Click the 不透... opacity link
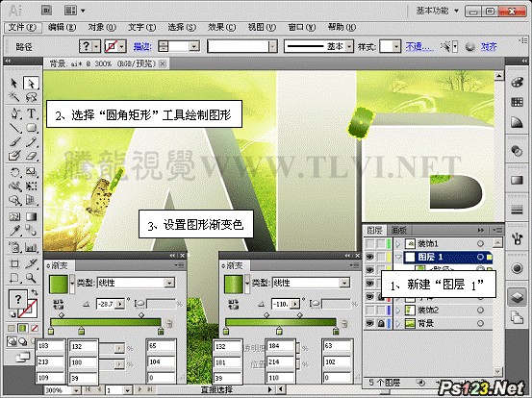 [x=419, y=46]
